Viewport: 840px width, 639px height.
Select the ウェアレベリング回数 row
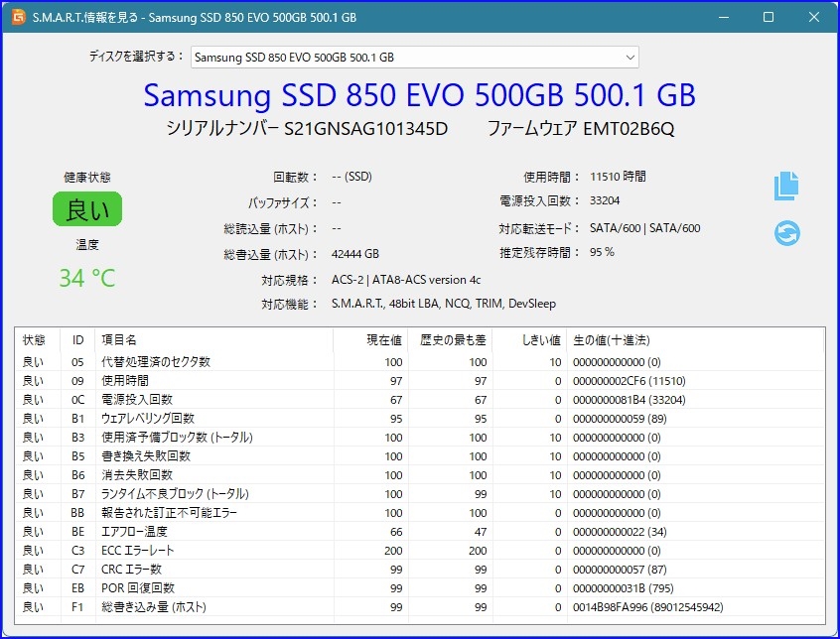(x=419, y=419)
